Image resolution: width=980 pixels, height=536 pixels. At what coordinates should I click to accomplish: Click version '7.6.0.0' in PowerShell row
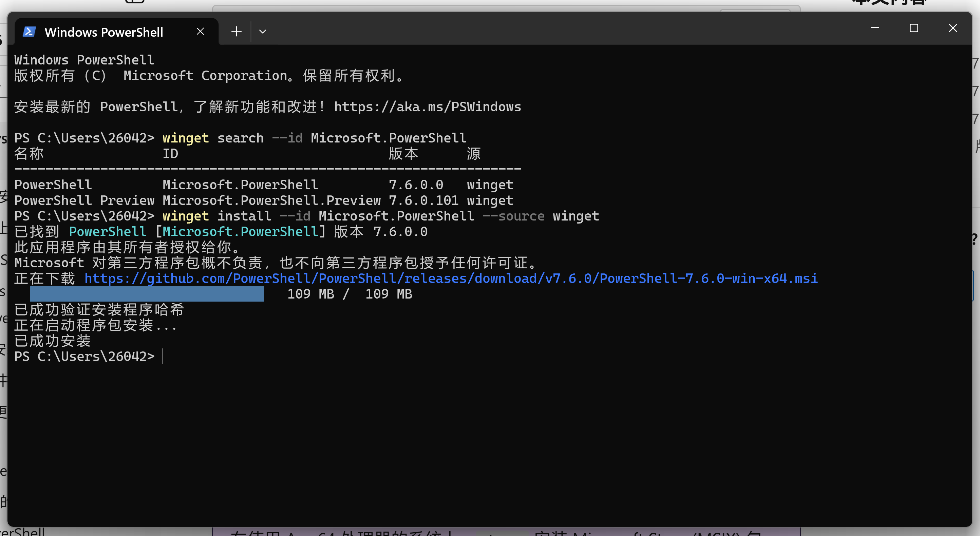tap(416, 185)
